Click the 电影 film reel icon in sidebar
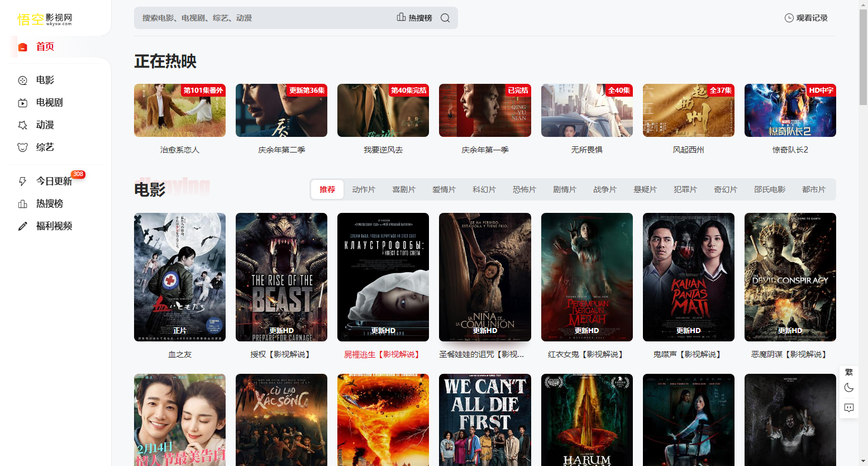This screenshot has height=466, width=868. tap(23, 80)
